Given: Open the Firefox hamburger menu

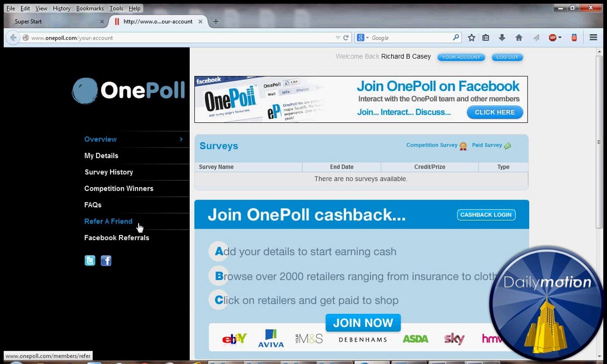Looking at the screenshot, I should click(x=593, y=37).
